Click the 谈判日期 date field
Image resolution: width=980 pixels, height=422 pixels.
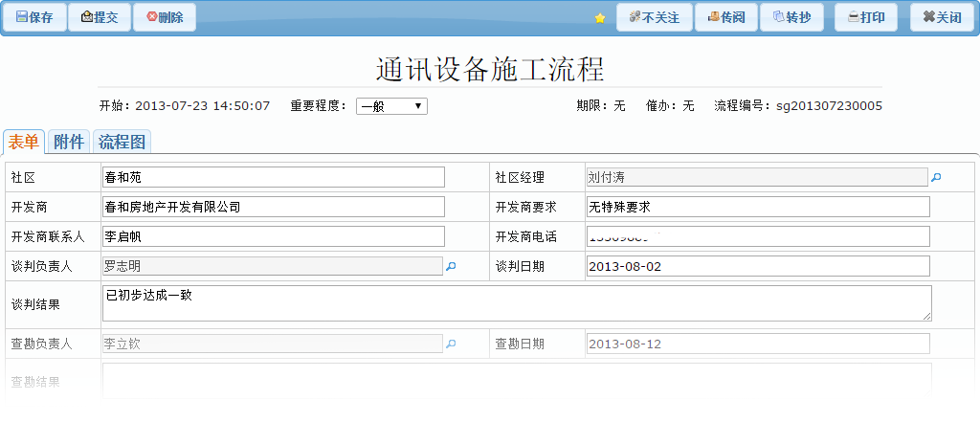[757, 266]
